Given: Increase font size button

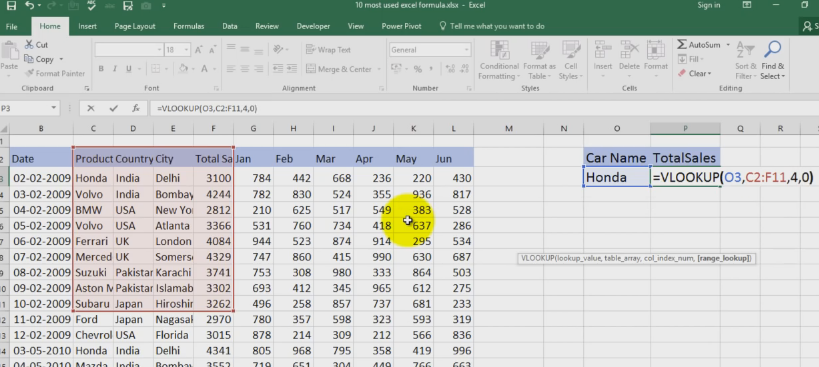Looking at the screenshot, I should tap(198, 50).
